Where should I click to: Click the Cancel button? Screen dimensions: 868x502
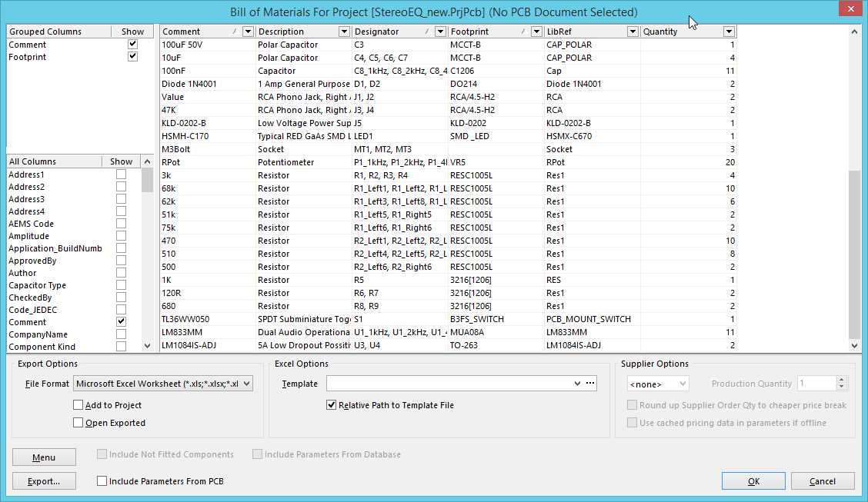coord(822,481)
